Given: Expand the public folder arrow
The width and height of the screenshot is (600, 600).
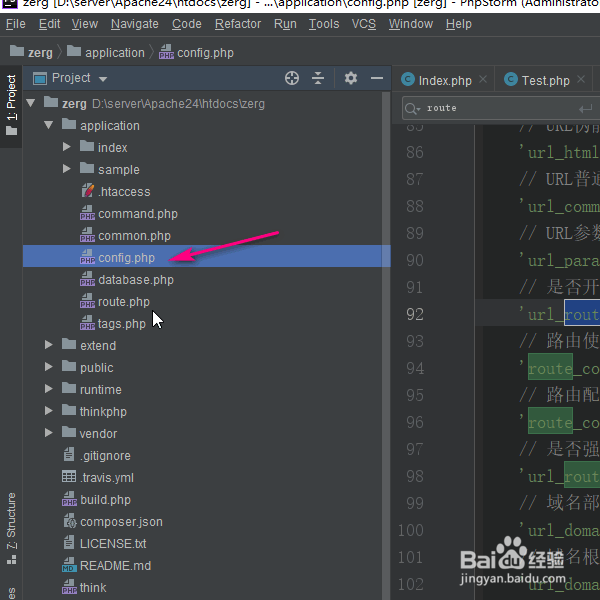Looking at the screenshot, I should (49, 367).
